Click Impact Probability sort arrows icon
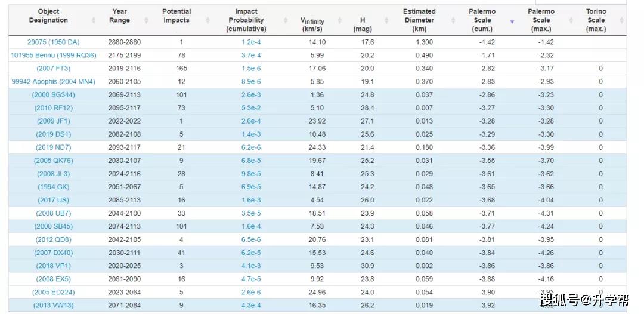The image size is (644, 314). tap(286, 20)
